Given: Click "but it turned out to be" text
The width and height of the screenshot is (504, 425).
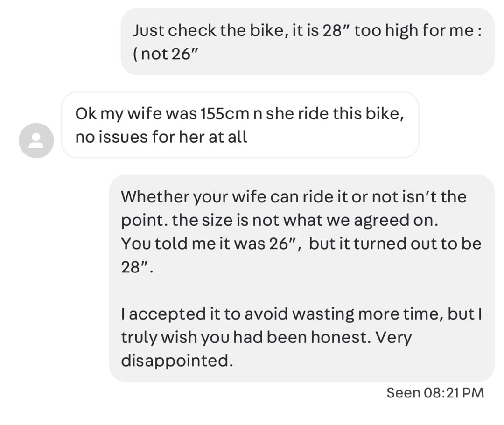Looking at the screenshot, I should tap(395, 244).
